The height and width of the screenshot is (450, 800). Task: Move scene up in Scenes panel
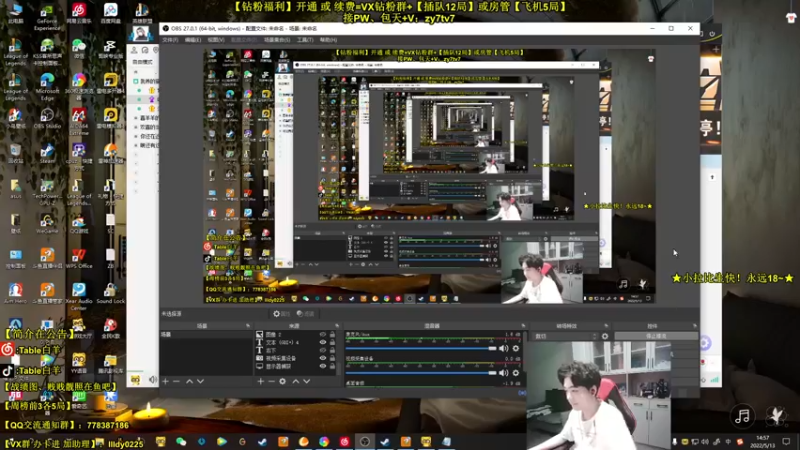(189, 381)
